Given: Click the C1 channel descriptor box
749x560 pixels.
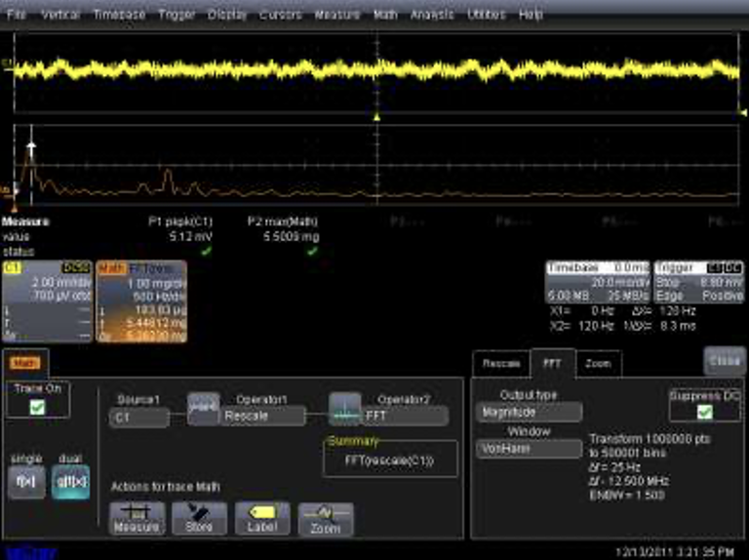Looking at the screenshot, I should click(47, 302).
